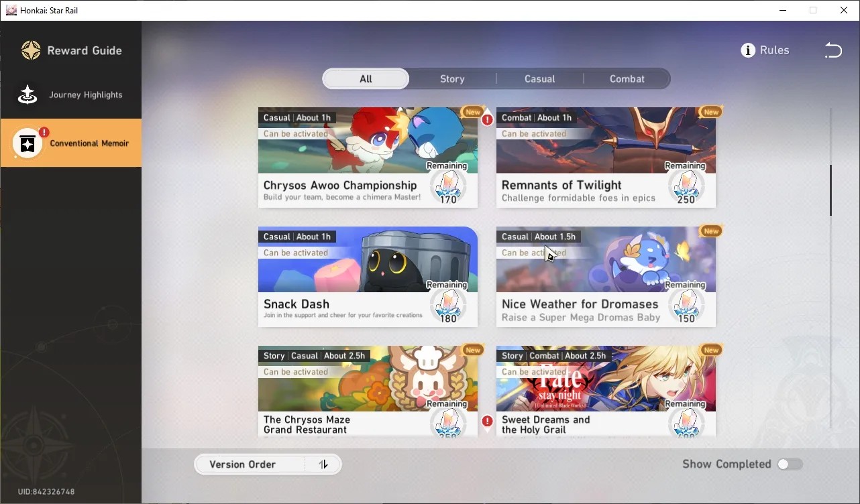The image size is (860, 504).
Task: Click the jade reward icon showing 170
Action: coord(447,186)
